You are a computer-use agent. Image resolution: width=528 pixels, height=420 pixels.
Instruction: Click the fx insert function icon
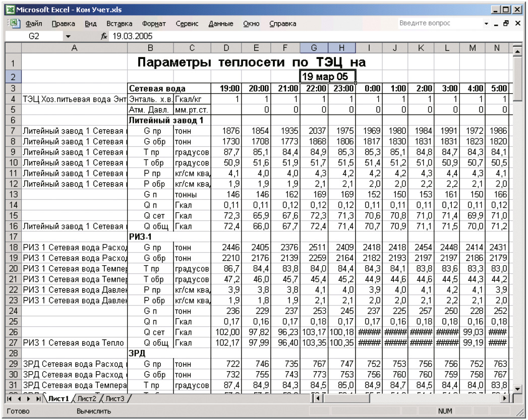(x=104, y=36)
